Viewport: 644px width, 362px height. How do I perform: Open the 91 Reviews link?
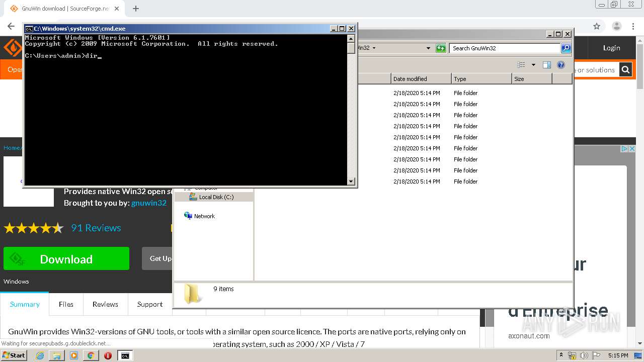tap(96, 228)
